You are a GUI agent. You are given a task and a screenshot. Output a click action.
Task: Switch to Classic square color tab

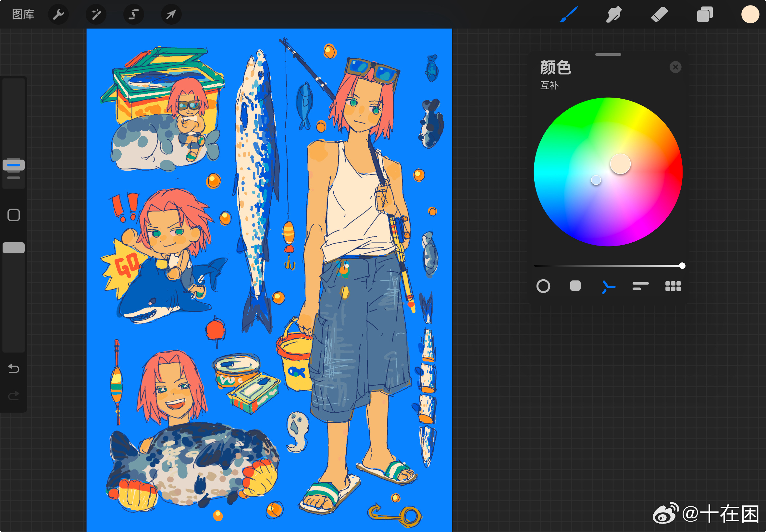tap(575, 286)
